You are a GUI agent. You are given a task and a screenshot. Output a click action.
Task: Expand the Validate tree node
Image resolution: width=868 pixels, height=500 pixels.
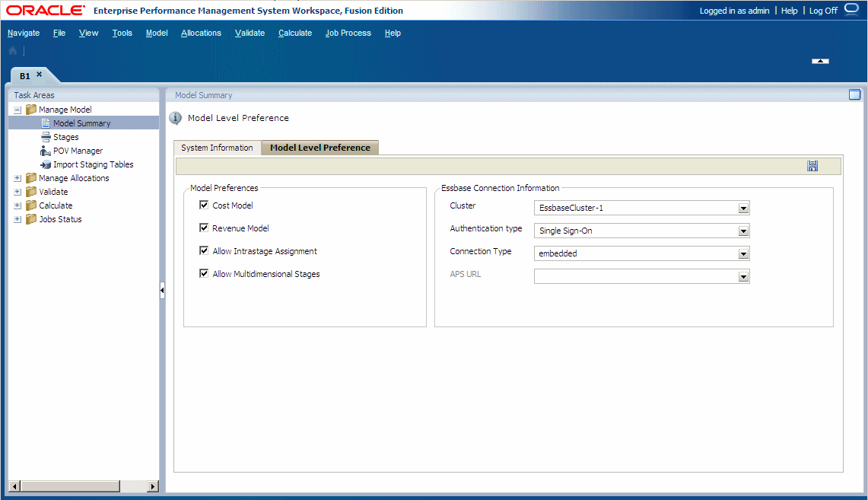[17, 191]
